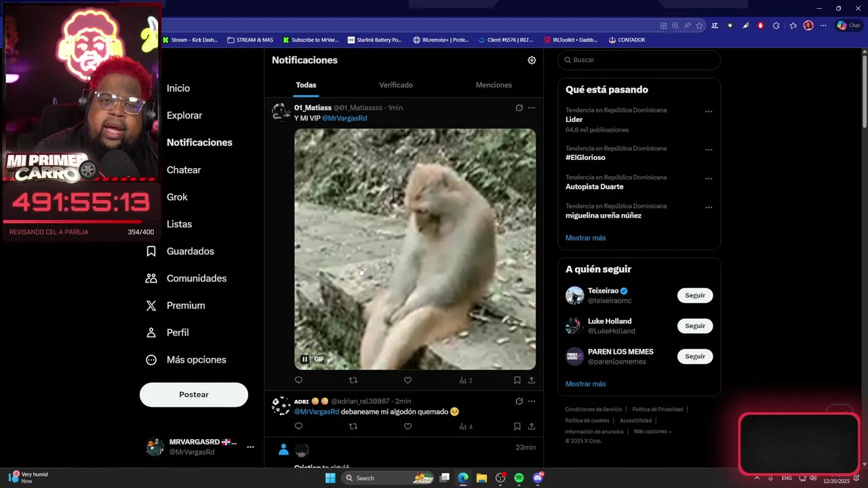Open Guardados bookmarks page
Viewport: 868px width, 488px height.
[180, 251]
